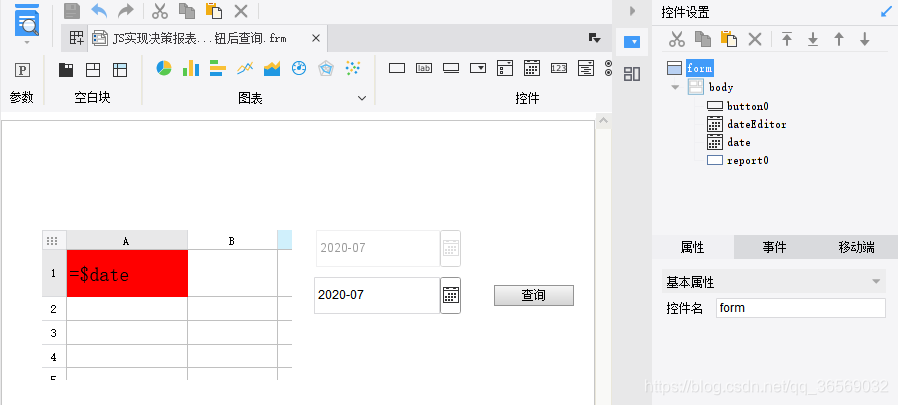The height and width of the screenshot is (405, 898).
Task: Click the parameter P icon
Action: pos(22,70)
